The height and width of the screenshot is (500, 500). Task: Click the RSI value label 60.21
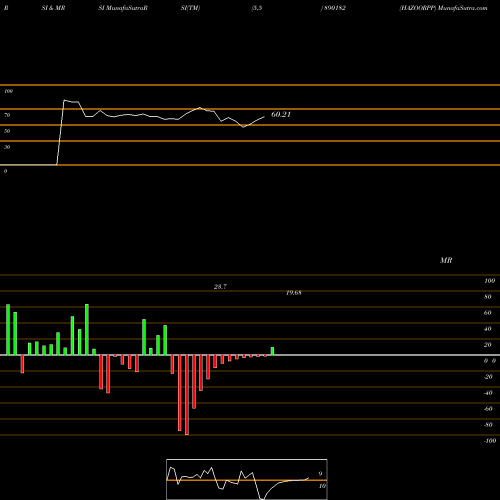click(281, 114)
